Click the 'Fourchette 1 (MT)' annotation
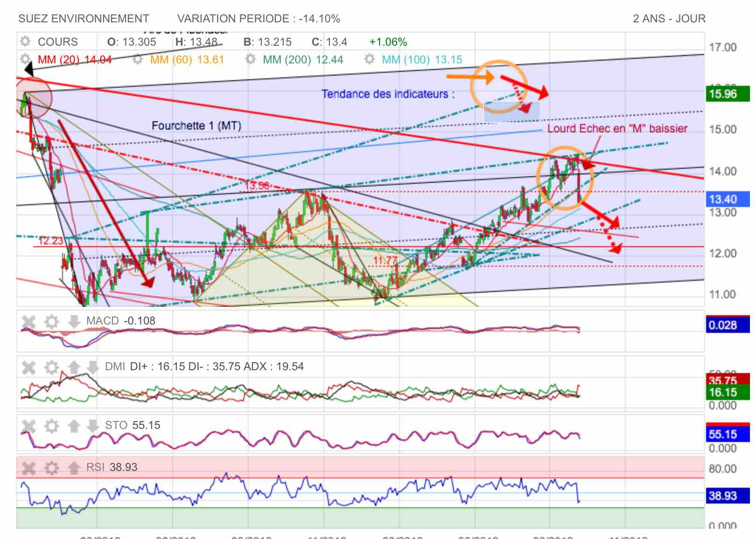 pos(196,125)
